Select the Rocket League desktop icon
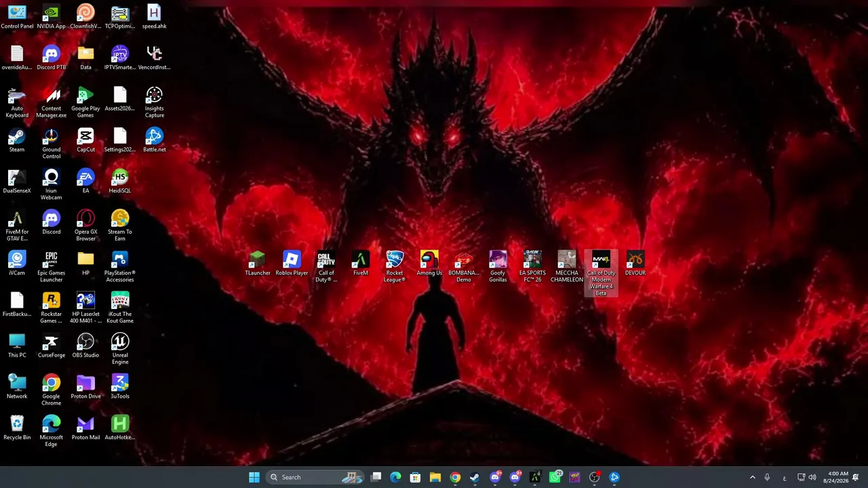Viewport: 868px width, 488px height. tap(395, 268)
